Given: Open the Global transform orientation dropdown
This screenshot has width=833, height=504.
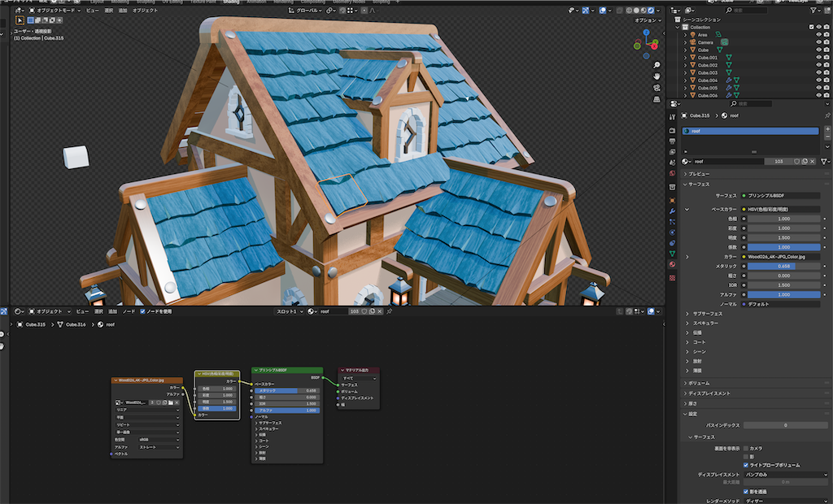Looking at the screenshot, I should 306,10.
